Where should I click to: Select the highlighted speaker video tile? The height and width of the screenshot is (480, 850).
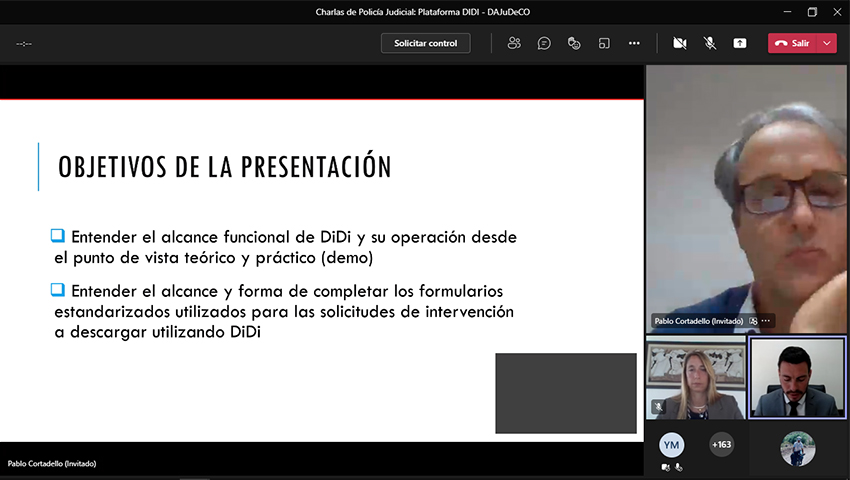coord(797,377)
